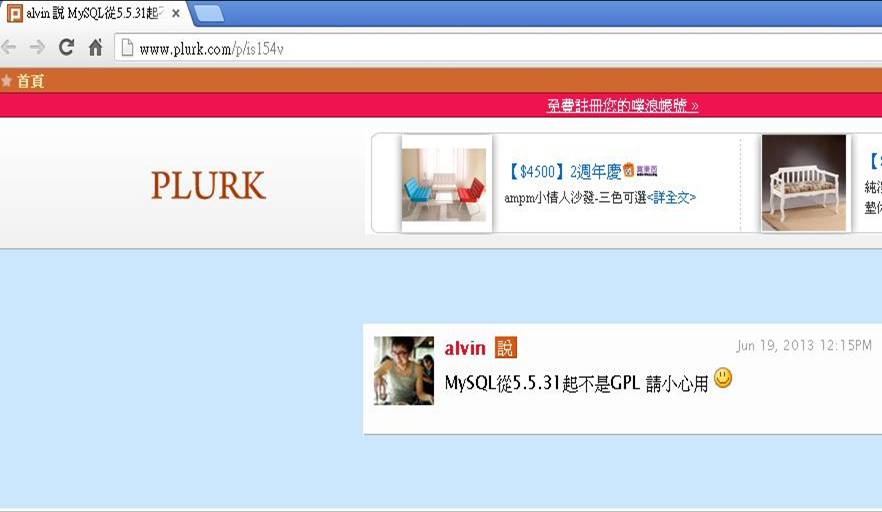Click the alvin username link
Screen dimensions: 882x512
[x=465, y=348]
